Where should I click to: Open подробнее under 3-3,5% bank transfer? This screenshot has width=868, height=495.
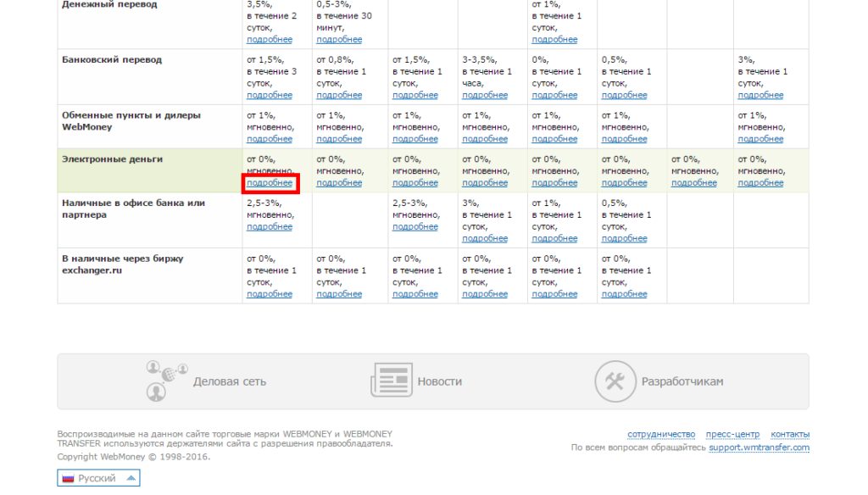[485, 95]
